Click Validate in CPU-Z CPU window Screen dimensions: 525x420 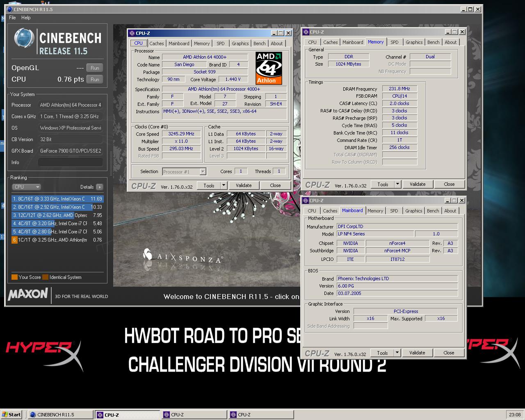[244, 185]
